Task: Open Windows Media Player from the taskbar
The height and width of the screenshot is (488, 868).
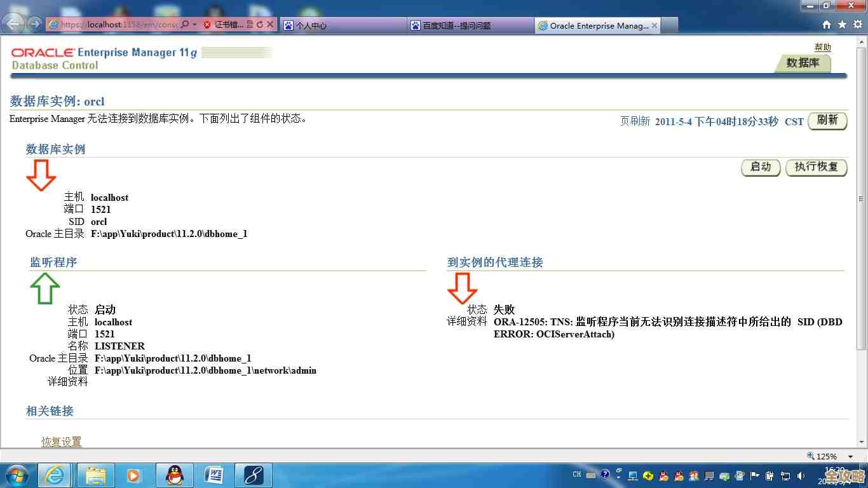Action: coord(133,475)
